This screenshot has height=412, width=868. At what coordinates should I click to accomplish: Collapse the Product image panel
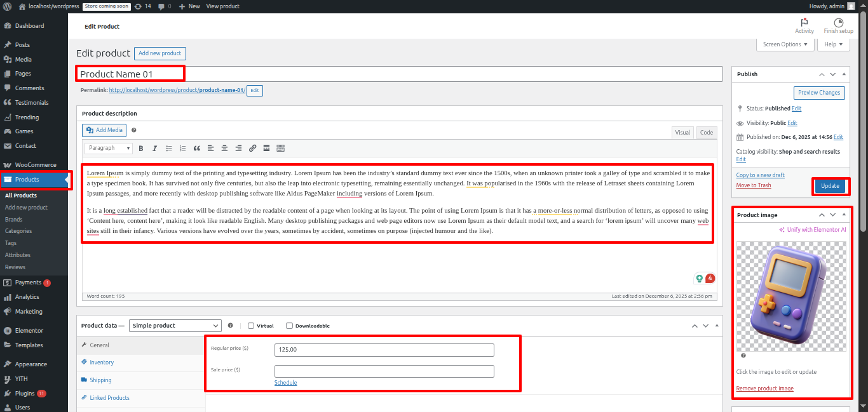point(844,215)
